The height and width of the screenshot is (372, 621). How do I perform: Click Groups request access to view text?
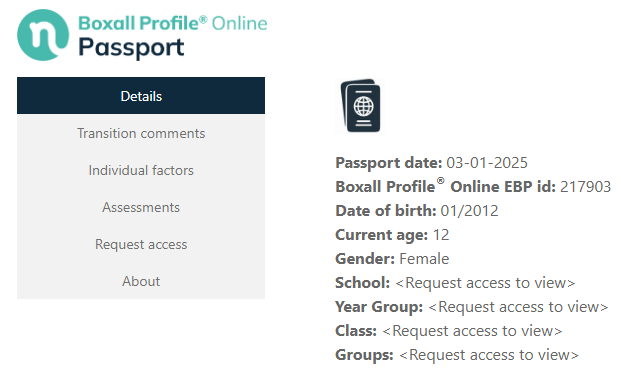(x=489, y=355)
